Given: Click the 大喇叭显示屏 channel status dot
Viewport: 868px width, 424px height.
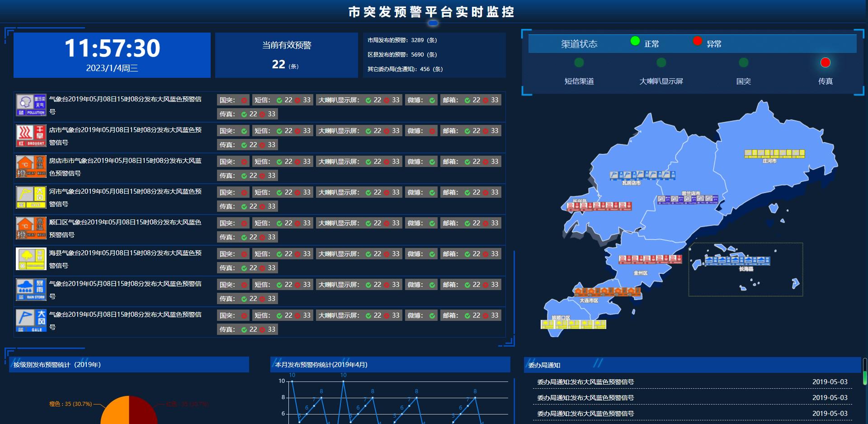Looking at the screenshot, I should click(x=661, y=62).
